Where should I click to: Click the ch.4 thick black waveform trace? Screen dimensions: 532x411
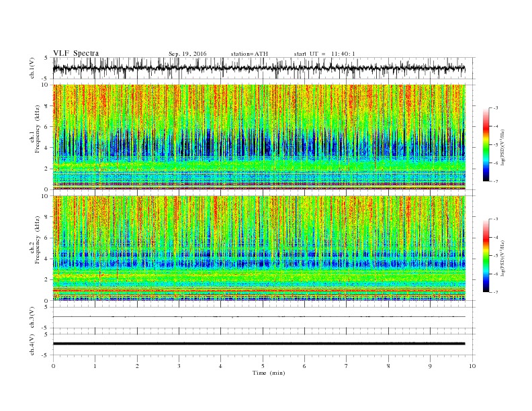tap(259, 344)
